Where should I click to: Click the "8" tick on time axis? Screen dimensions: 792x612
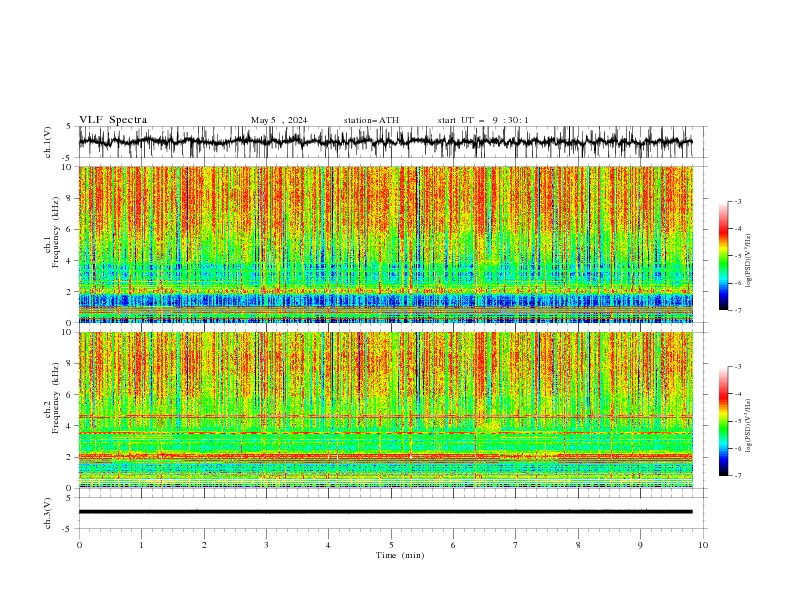578,545
